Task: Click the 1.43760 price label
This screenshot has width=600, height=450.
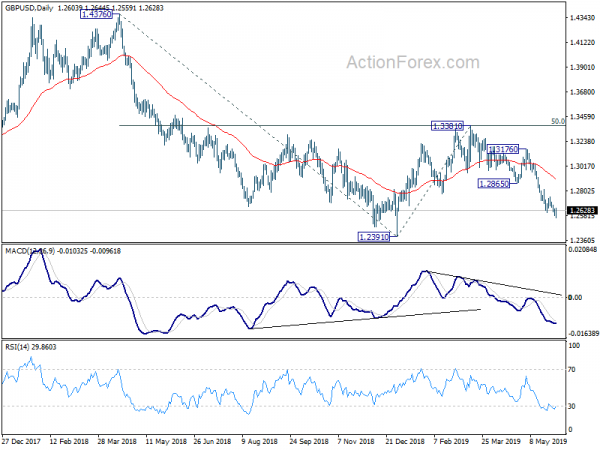Action: coord(97,15)
